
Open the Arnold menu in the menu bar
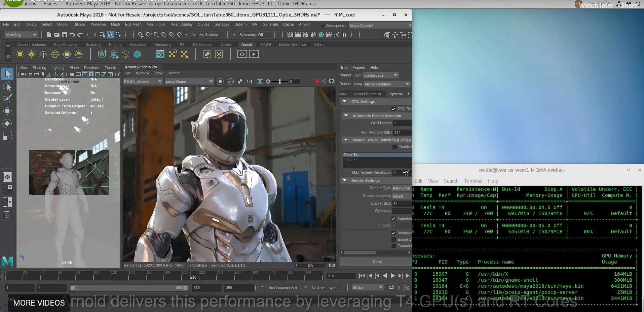[304, 24]
